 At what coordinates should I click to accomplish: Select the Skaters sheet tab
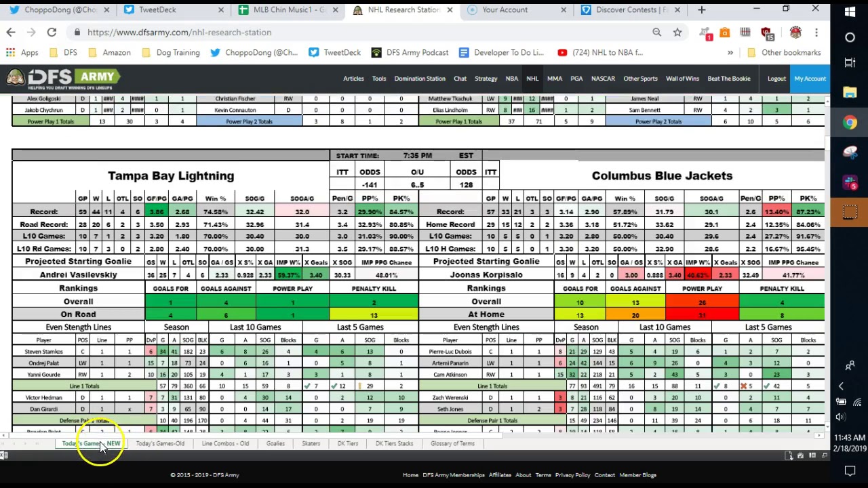[x=311, y=443]
